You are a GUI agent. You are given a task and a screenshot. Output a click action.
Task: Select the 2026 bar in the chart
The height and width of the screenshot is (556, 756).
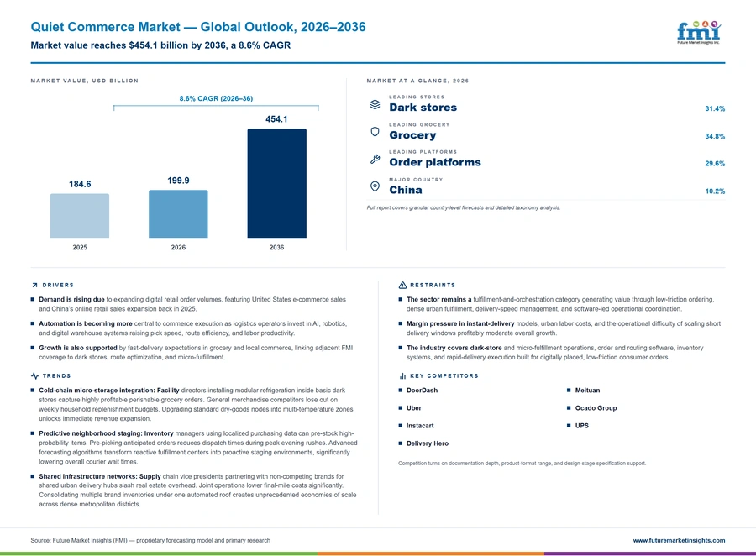[178, 213]
